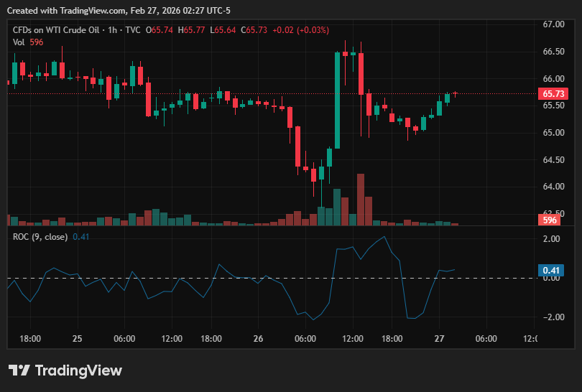Click the 64.00 price axis label
The width and height of the screenshot is (582, 392).
coord(553,187)
